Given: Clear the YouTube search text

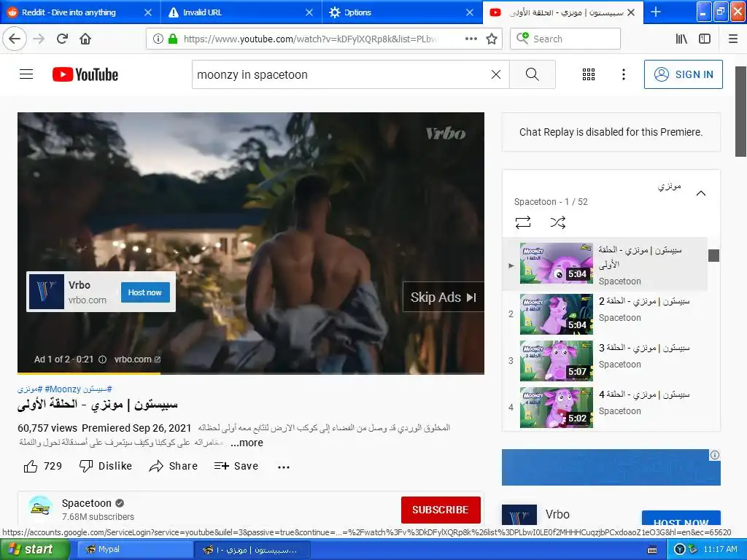Looking at the screenshot, I should click(x=496, y=74).
